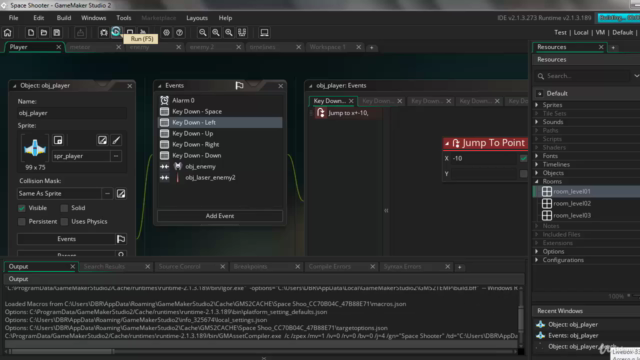Enable the Persistent checkbox

pyautogui.click(x=22, y=222)
